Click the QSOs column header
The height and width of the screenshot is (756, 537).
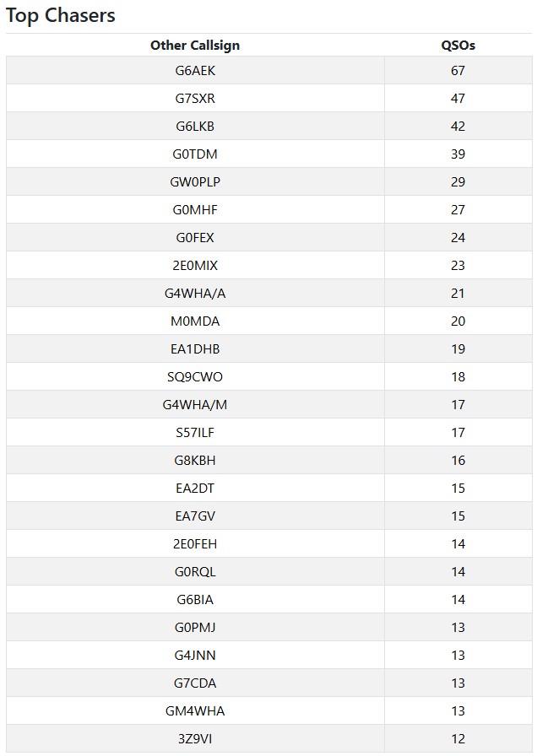click(x=458, y=46)
